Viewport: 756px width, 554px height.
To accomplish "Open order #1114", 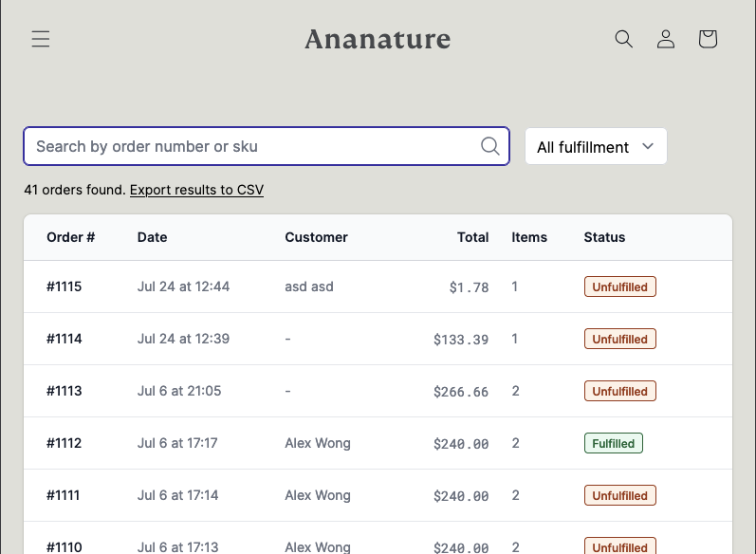I will click(x=65, y=339).
